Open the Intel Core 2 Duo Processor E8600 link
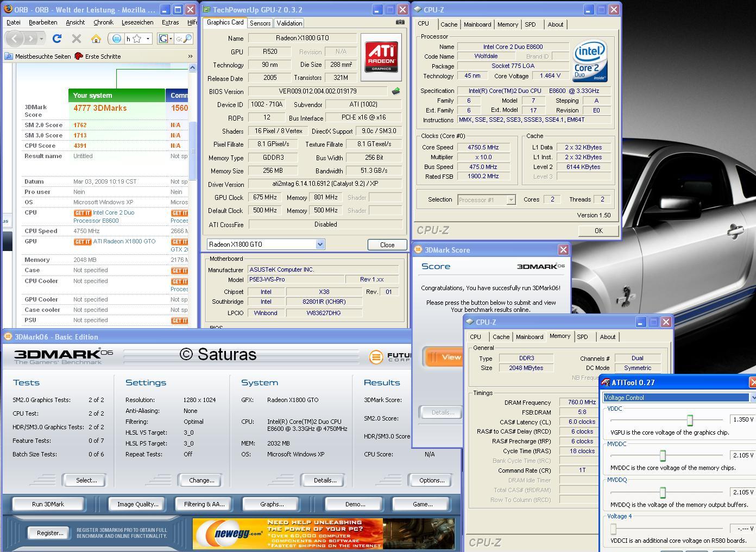Viewport: 756px width, 552px height. (104, 217)
